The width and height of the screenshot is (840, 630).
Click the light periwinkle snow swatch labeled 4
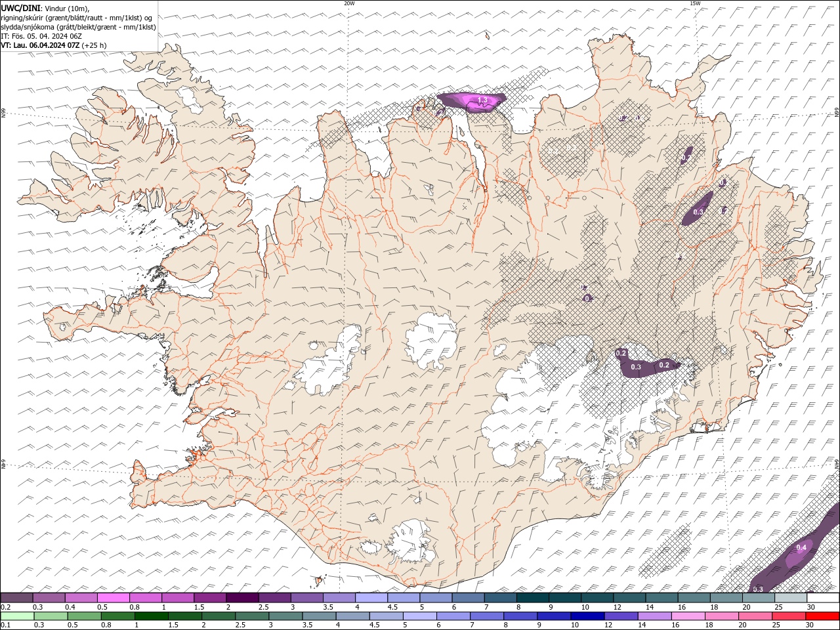point(371,598)
